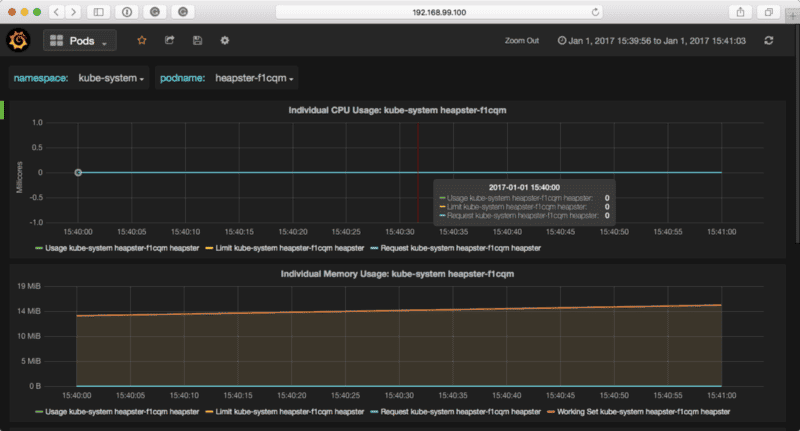Click the Zoom Out button

[522, 41]
